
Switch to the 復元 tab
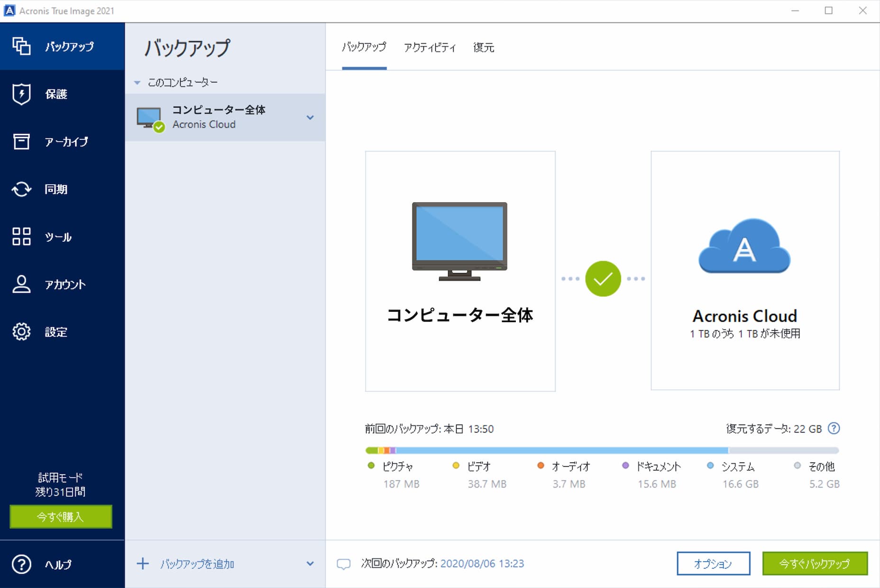484,47
